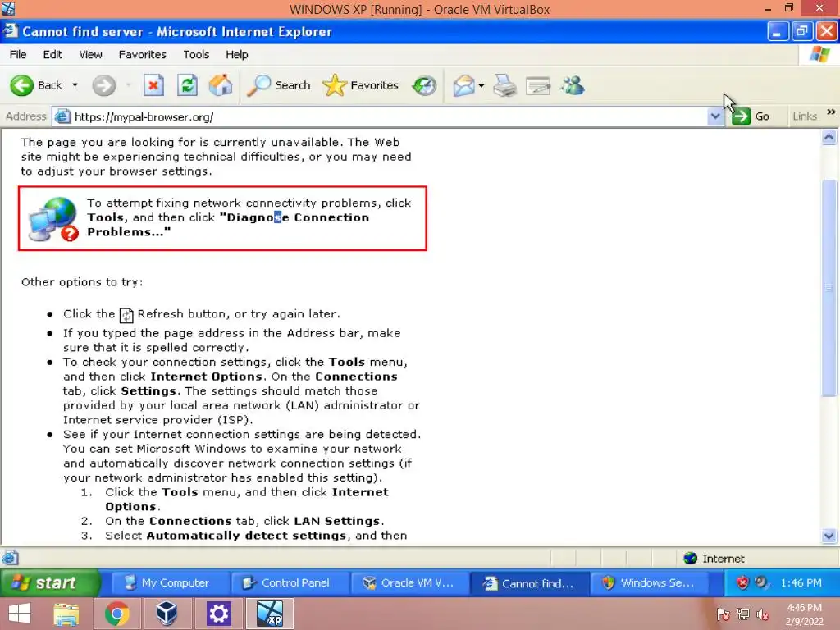Click the IE page icon in title bar
Viewport: 840px width, 630px height.
point(10,31)
